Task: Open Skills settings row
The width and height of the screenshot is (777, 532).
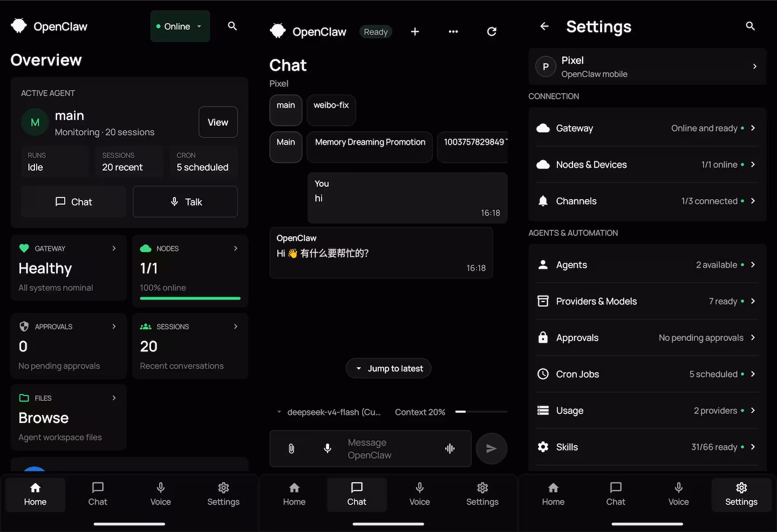Action: [x=647, y=447]
